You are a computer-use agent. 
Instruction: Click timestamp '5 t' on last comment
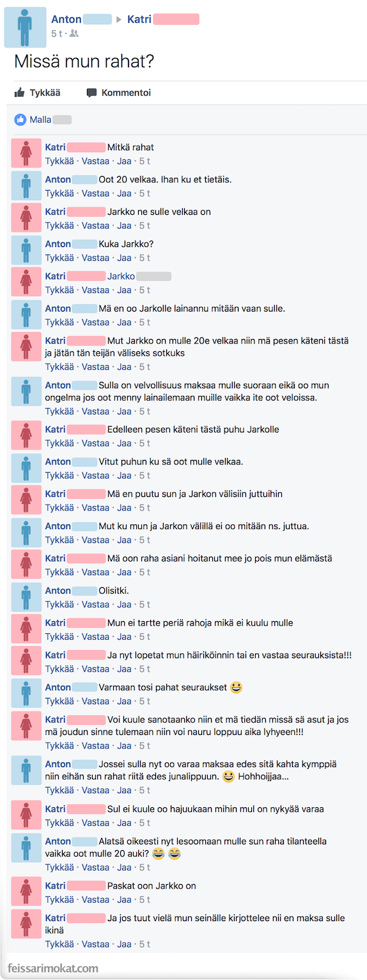(x=144, y=944)
